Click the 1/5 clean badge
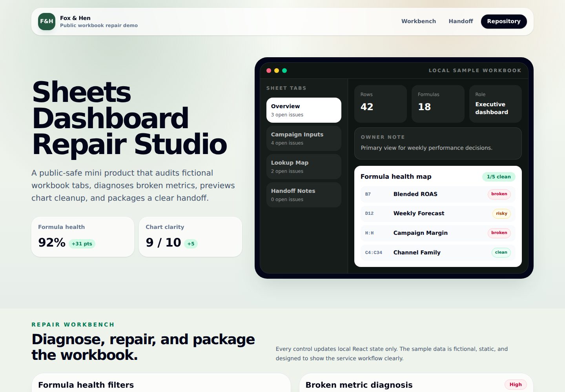This screenshot has width=565, height=392. (x=499, y=177)
